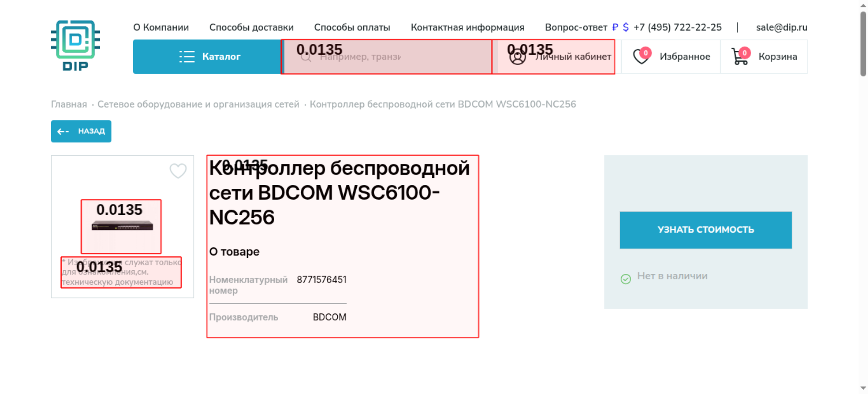Click the search magnifier icon

point(306,57)
